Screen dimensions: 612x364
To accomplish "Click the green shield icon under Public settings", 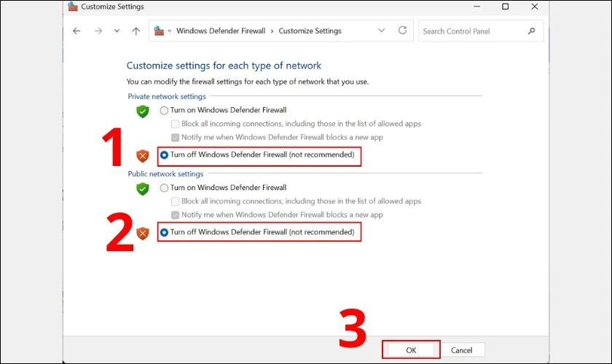I will 143,189.
